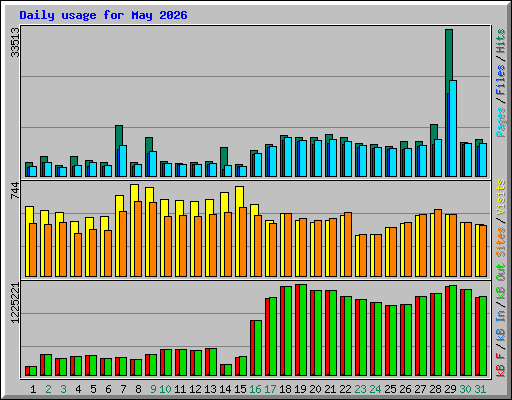Click the cyan pages bar for day 29

pos(453,129)
